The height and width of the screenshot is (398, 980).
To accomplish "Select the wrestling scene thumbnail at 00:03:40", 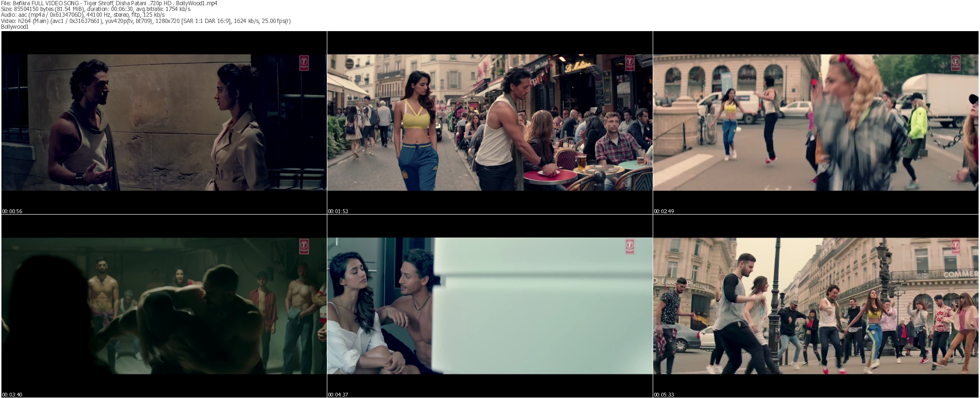I will tap(164, 306).
